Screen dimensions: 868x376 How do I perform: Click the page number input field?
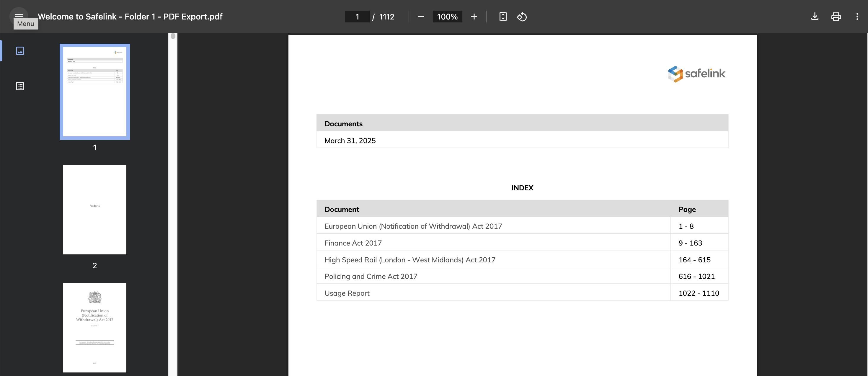pos(357,17)
